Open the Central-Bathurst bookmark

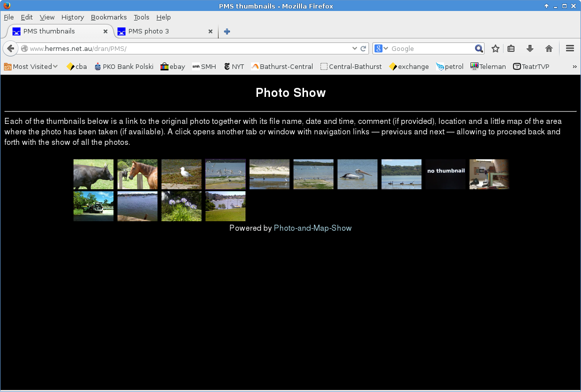[x=351, y=66]
